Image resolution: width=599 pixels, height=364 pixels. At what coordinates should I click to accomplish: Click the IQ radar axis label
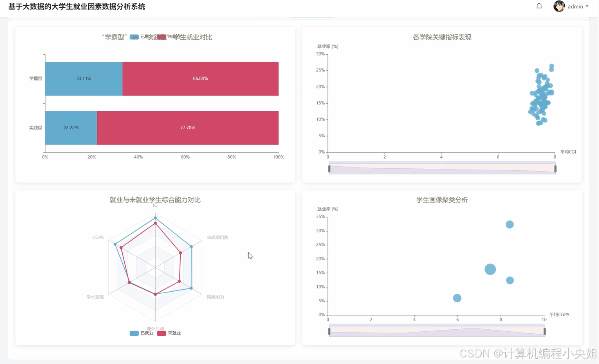(155, 205)
